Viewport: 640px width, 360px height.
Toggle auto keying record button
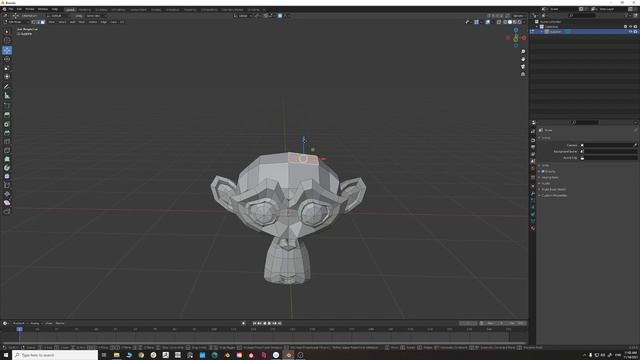[244, 323]
